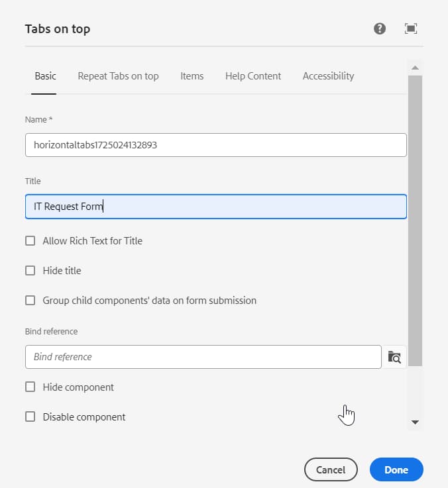Screen dimensions: 448x488
Task: Focus the Title text field
Action: pos(215,207)
